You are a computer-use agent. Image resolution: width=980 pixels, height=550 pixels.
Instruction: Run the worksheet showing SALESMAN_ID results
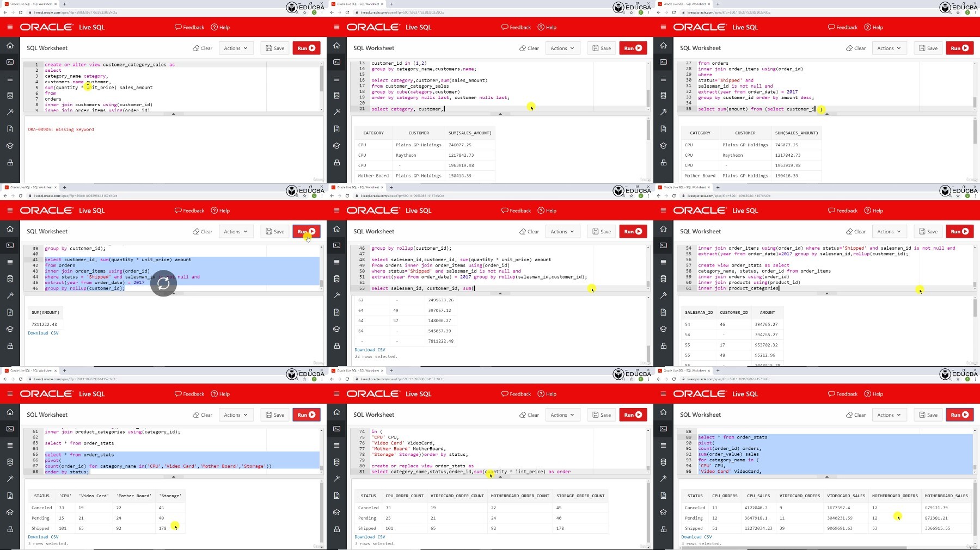pyautogui.click(x=960, y=232)
